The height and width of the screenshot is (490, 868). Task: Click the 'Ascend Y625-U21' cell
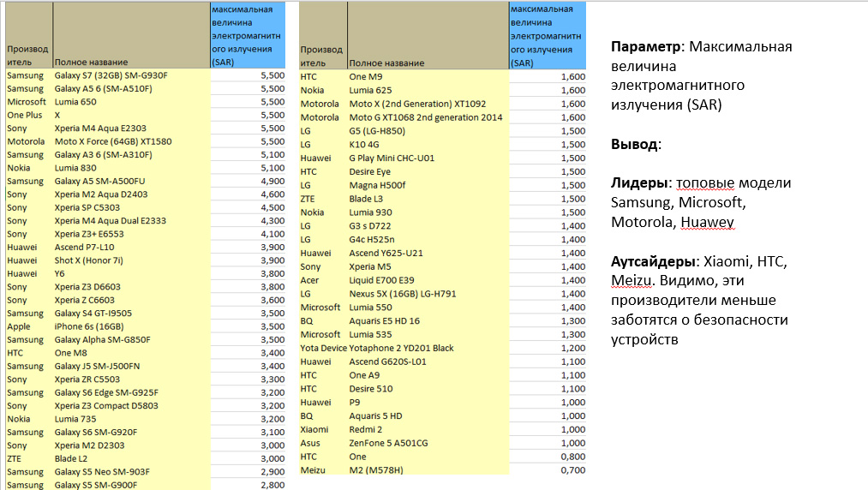point(428,253)
